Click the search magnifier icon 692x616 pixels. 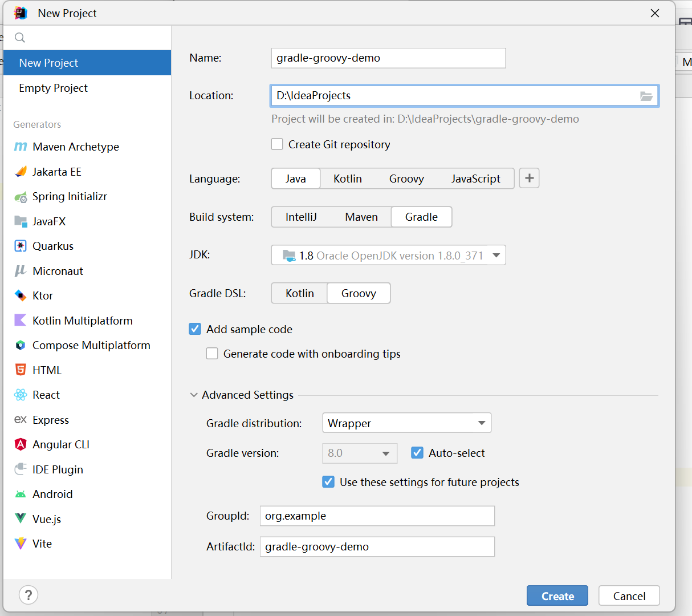tap(20, 38)
